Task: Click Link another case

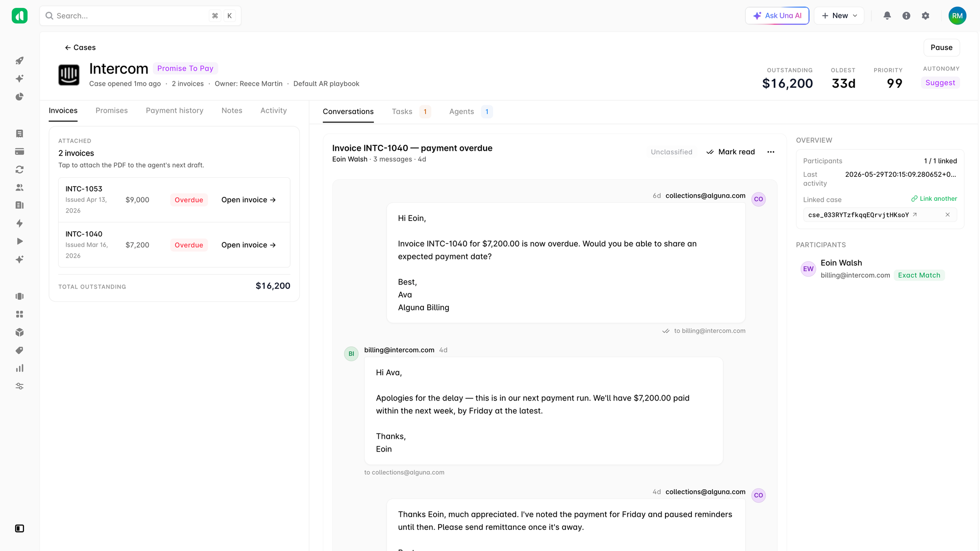Action: coord(934,199)
